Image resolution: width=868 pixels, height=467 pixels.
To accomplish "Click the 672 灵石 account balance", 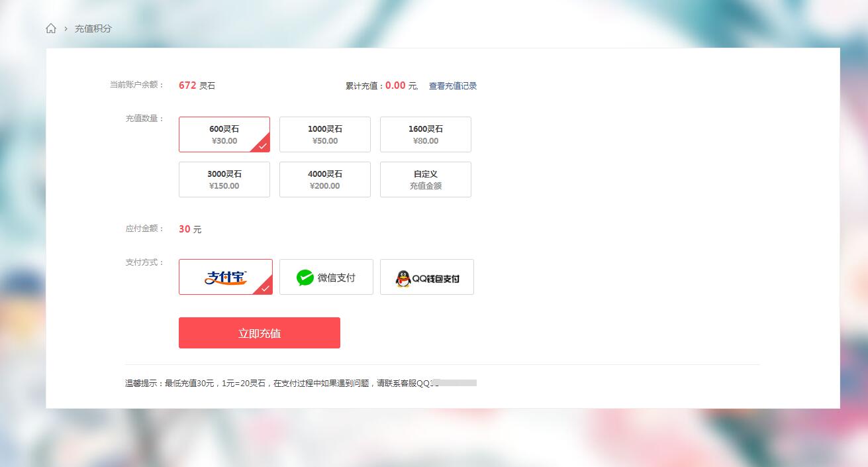I will point(197,85).
